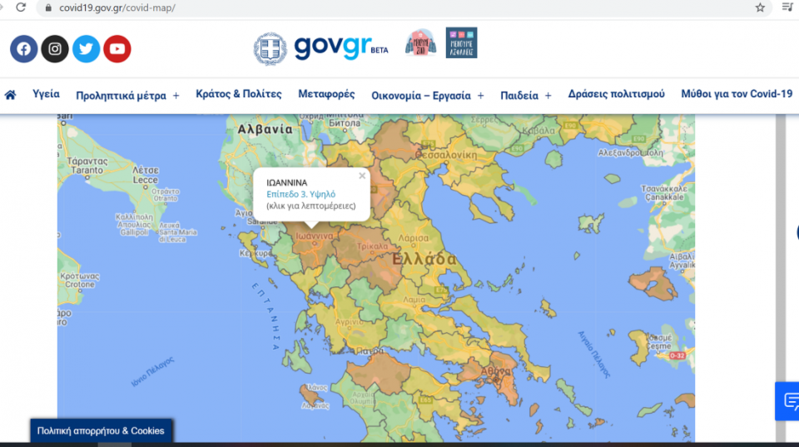Open the Facebook social icon

coord(24,48)
